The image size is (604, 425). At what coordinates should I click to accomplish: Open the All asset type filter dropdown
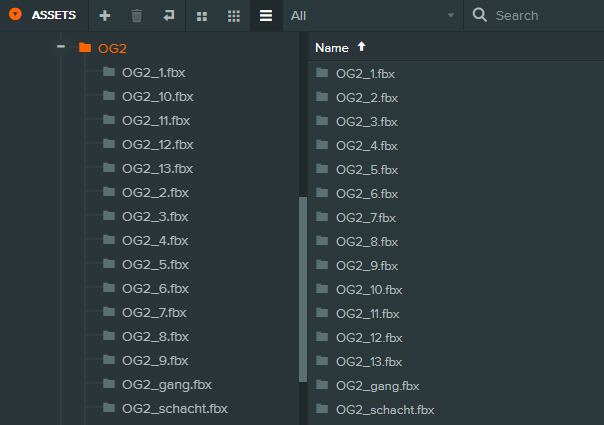click(x=372, y=16)
